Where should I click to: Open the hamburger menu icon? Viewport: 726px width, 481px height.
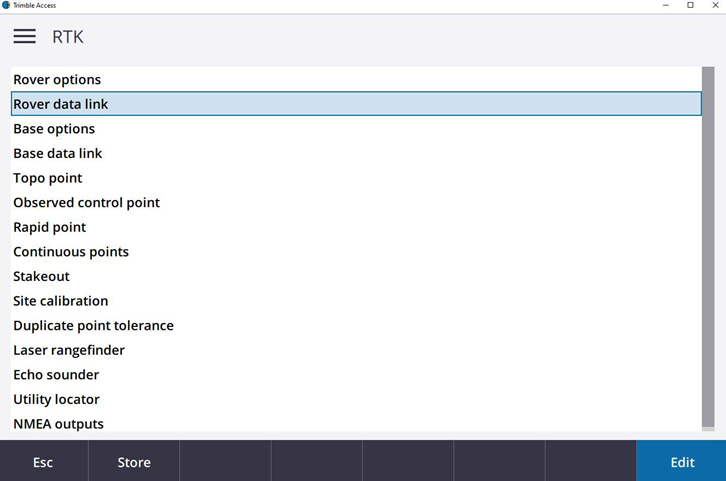tap(24, 37)
